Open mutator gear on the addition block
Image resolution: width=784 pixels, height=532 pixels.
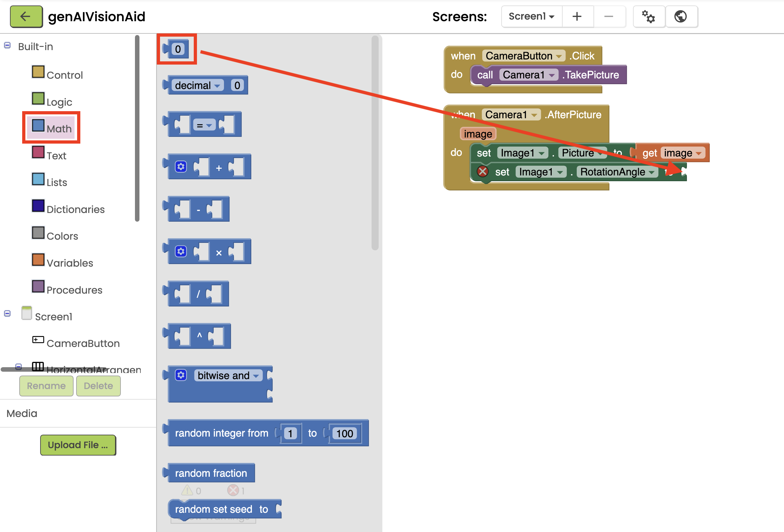click(x=181, y=167)
